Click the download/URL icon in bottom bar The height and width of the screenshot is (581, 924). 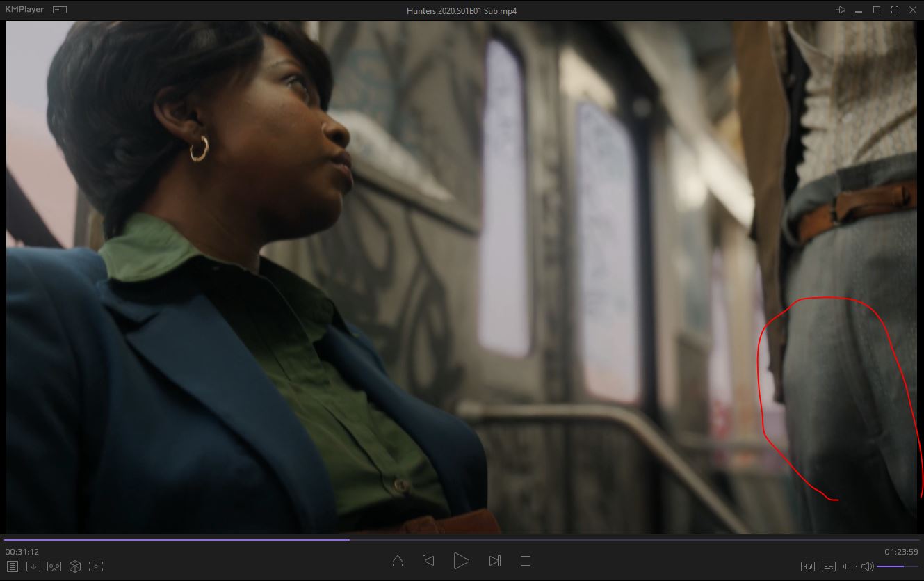pyautogui.click(x=33, y=566)
